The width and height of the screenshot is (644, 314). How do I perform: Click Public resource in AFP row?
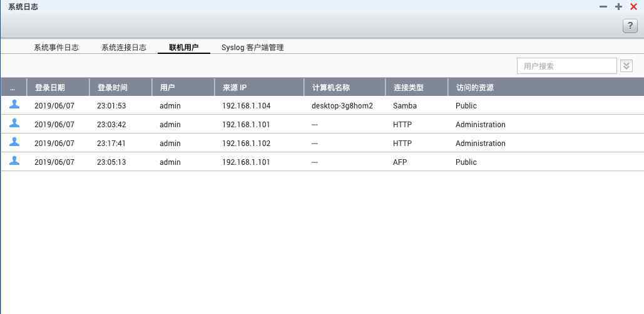tap(466, 162)
